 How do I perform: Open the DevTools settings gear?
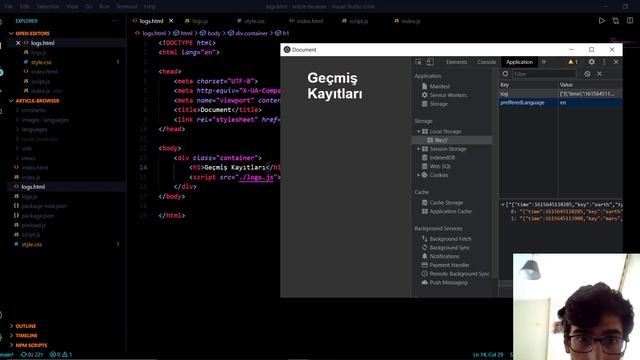pyautogui.click(x=591, y=62)
